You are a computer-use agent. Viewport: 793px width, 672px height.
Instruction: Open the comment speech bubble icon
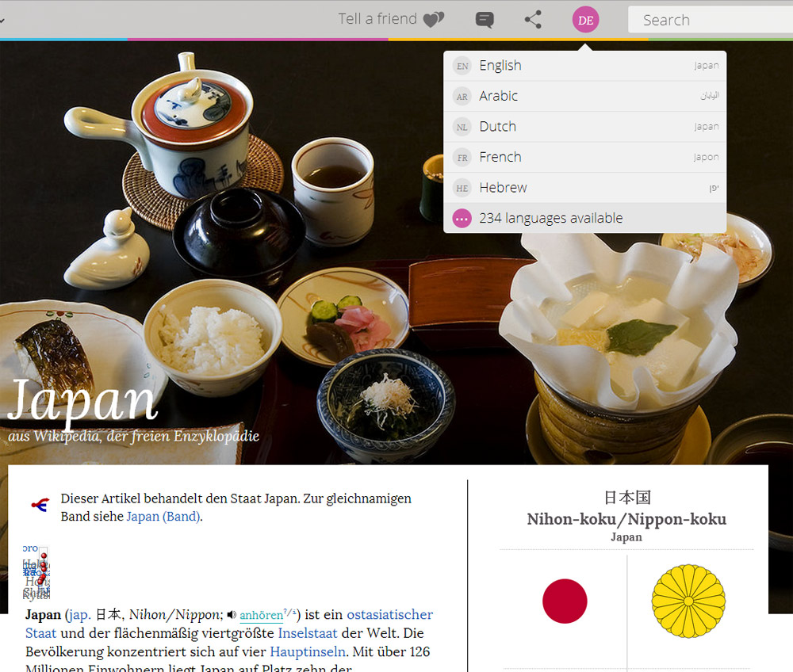[x=485, y=20]
